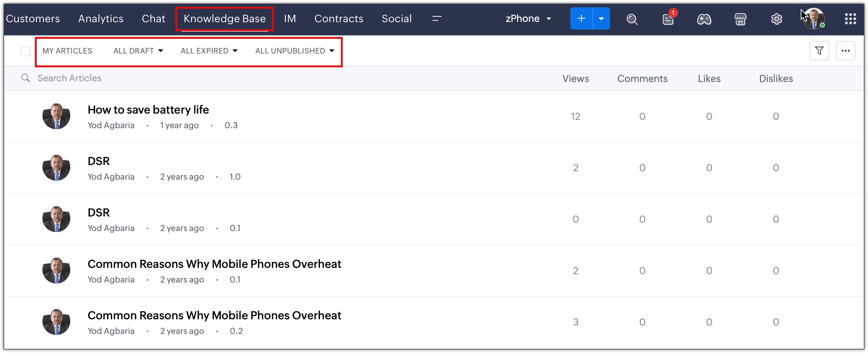Screen dimensions: 868x353
Task: Switch to the Knowledge Base tab
Action: click(225, 19)
